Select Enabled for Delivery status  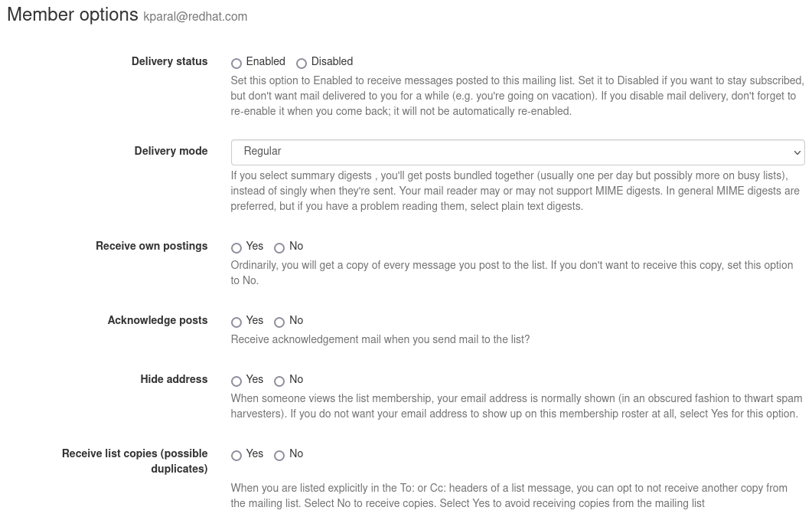pos(236,64)
